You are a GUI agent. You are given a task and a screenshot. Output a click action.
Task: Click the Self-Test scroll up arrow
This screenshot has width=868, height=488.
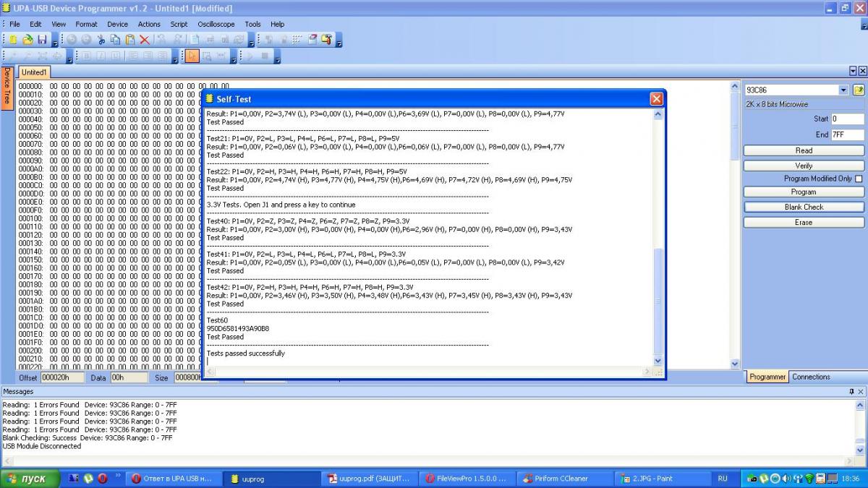click(x=658, y=114)
